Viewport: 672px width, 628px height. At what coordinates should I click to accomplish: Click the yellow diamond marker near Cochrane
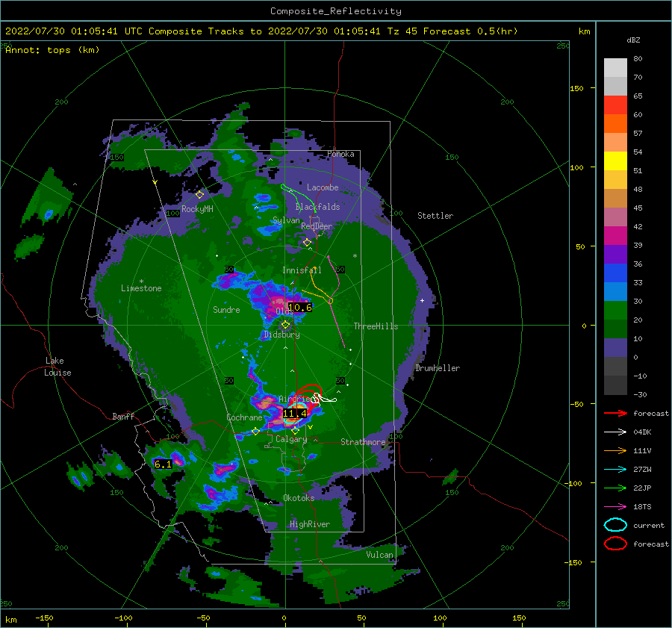pyautogui.click(x=255, y=431)
